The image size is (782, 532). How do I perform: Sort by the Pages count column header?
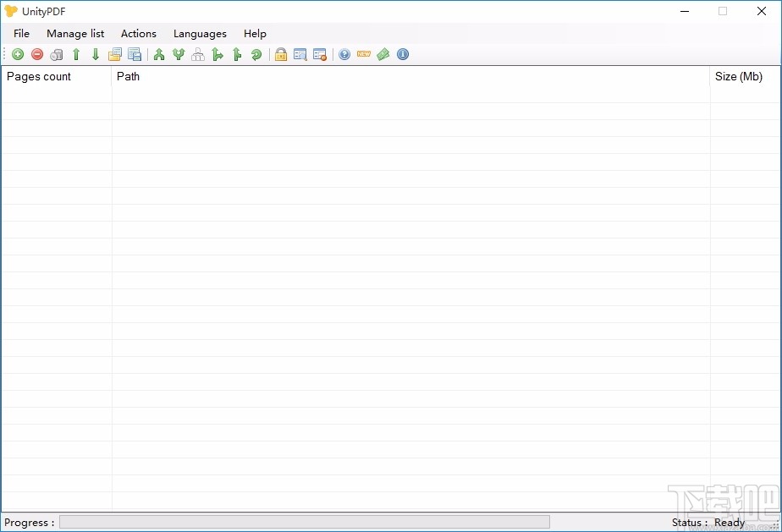pos(38,76)
